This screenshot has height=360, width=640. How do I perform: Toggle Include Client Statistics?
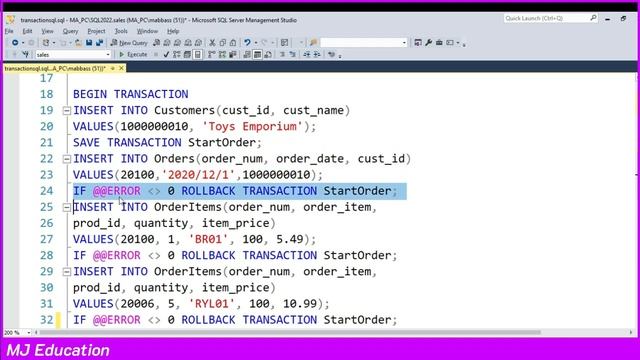point(233,54)
